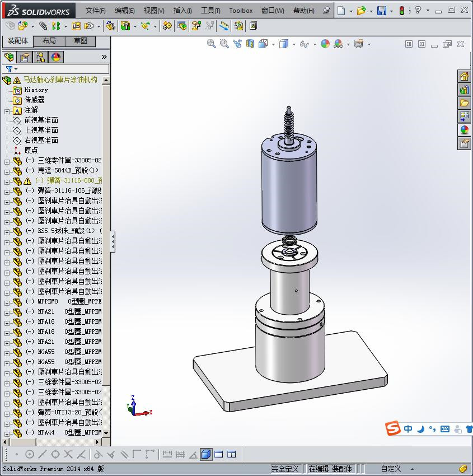
Task: Switch to the FeatureManager design tree tab
Action: click(x=9, y=57)
